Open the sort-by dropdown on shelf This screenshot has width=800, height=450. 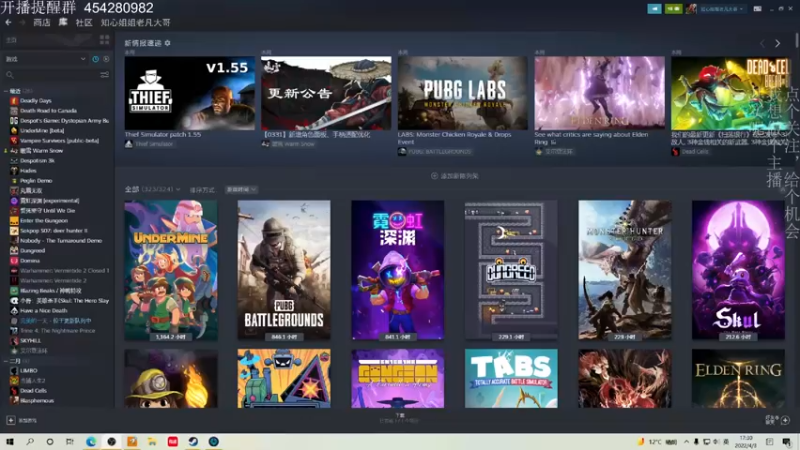241,190
